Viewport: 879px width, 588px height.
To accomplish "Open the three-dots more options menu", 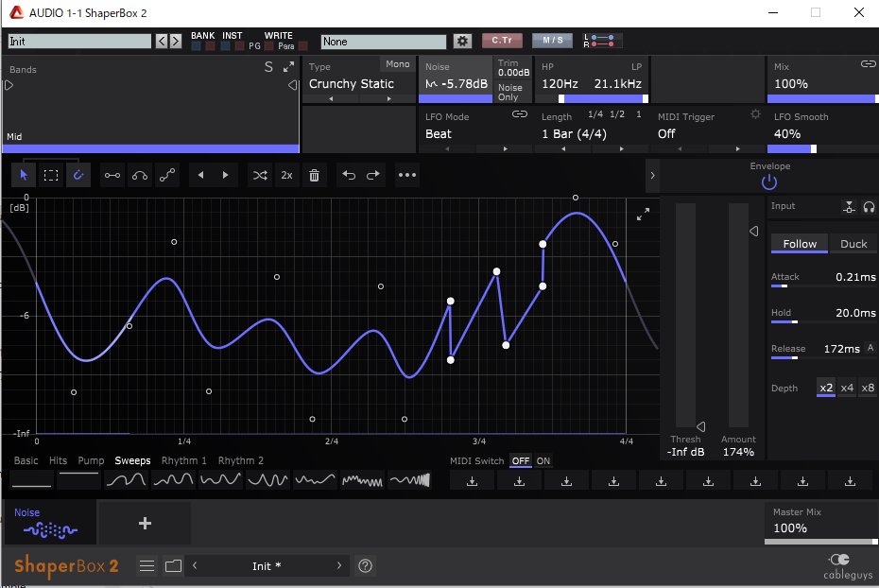I will [407, 176].
